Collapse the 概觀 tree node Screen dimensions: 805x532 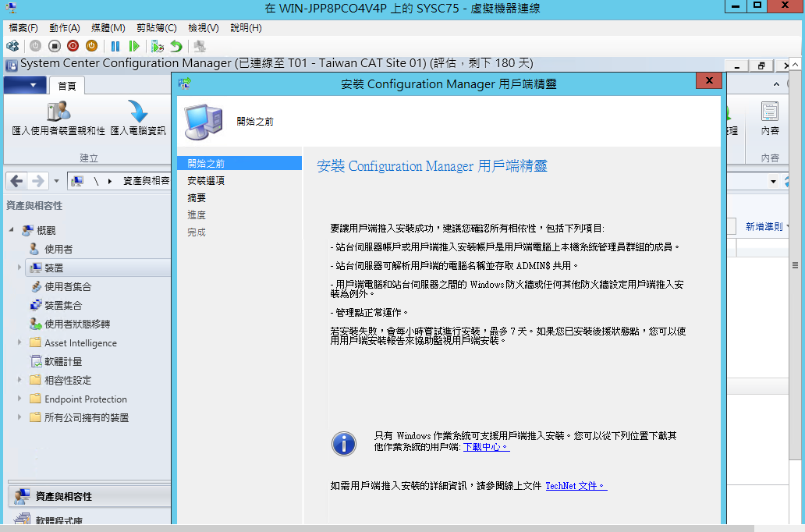(11, 229)
